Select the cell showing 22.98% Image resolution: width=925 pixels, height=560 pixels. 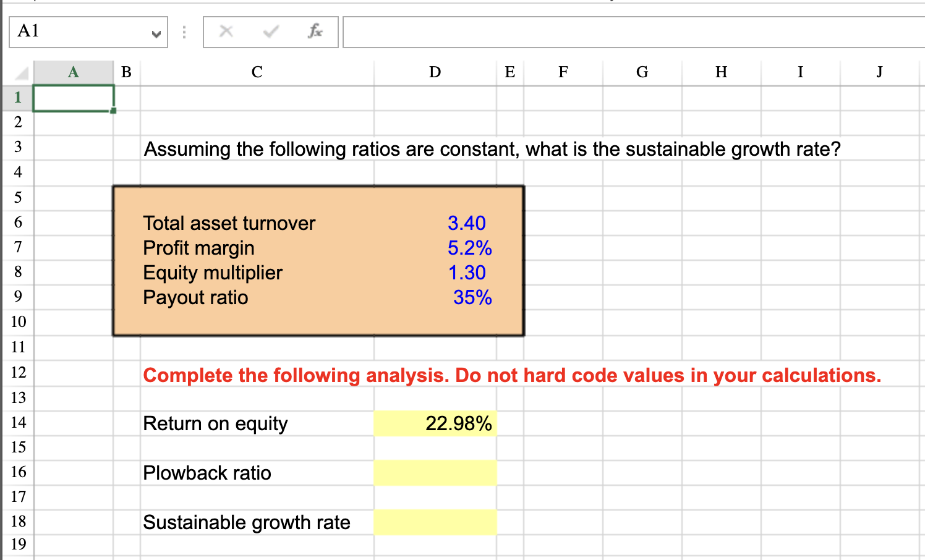435,423
